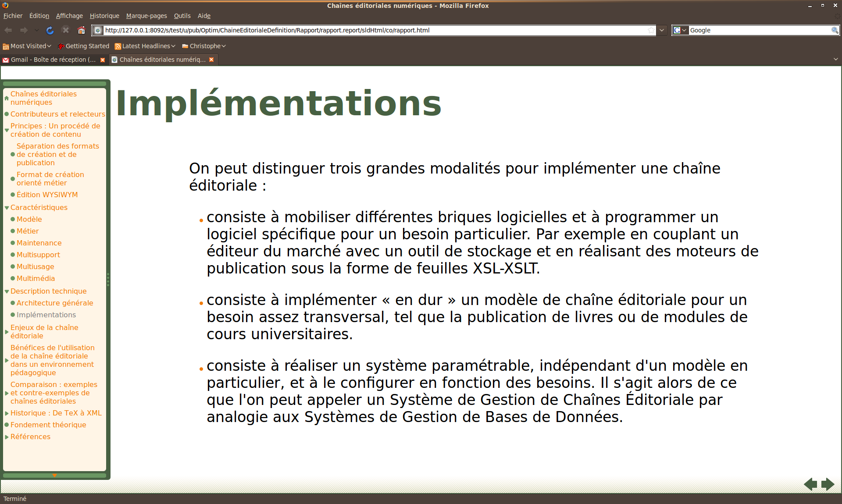Screen dimensions: 842x504
Task: Expand Comparaison : exemples et contre-exemples
Action: coord(7,393)
